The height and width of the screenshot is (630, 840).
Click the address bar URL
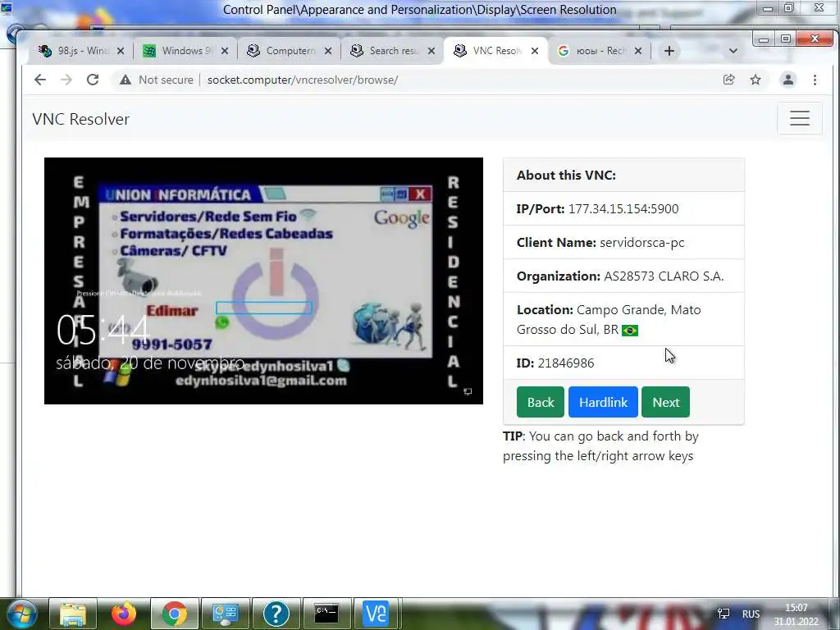(x=302, y=80)
